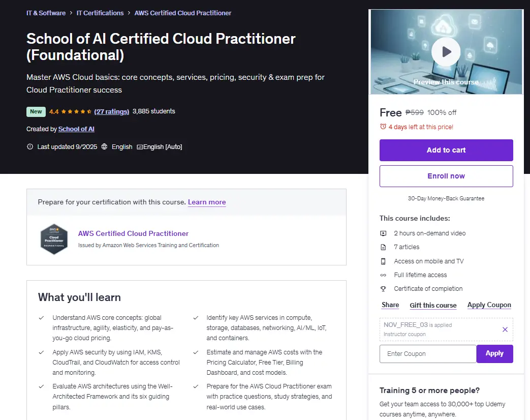The width and height of the screenshot is (530, 420).
Task: Click the on-demand video icon
Action: pyautogui.click(x=383, y=233)
